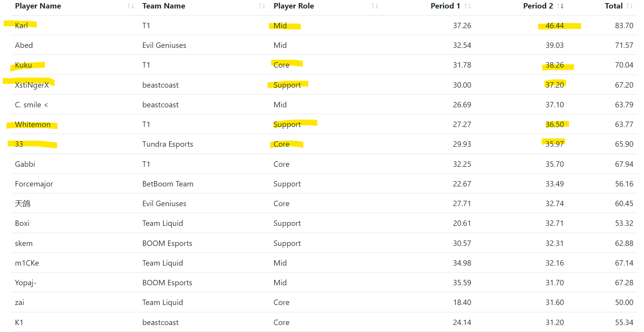Sort by Total using its arrows icon

coord(629,6)
